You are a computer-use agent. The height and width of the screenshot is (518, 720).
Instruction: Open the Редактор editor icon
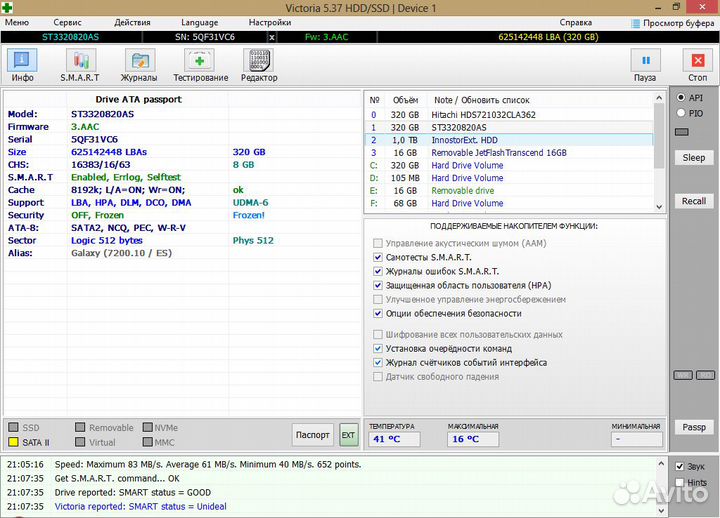pos(259,62)
